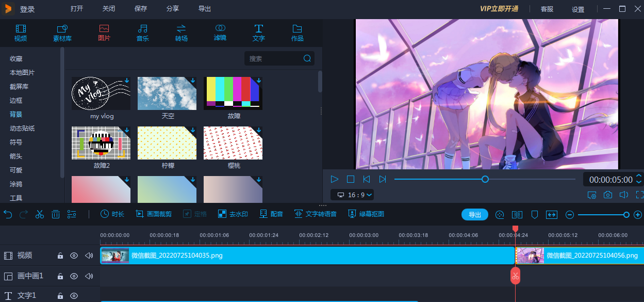Play the preview video
Viewport: 644px width, 302px height.
click(x=335, y=179)
